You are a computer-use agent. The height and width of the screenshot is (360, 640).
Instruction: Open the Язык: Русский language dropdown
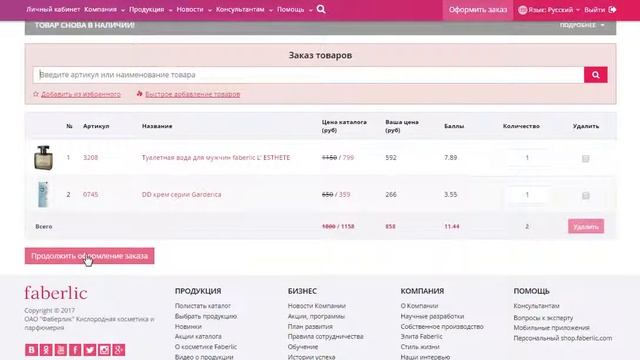[x=554, y=10]
